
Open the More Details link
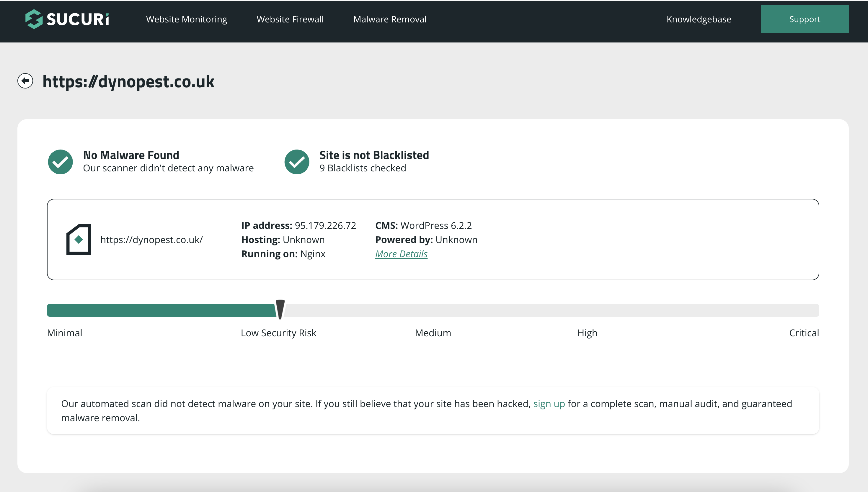pos(401,254)
